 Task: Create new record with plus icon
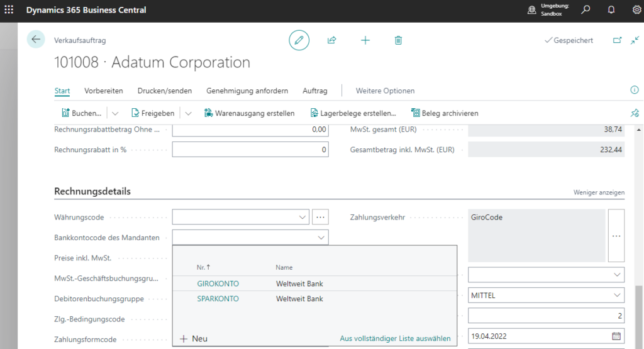coord(365,40)
